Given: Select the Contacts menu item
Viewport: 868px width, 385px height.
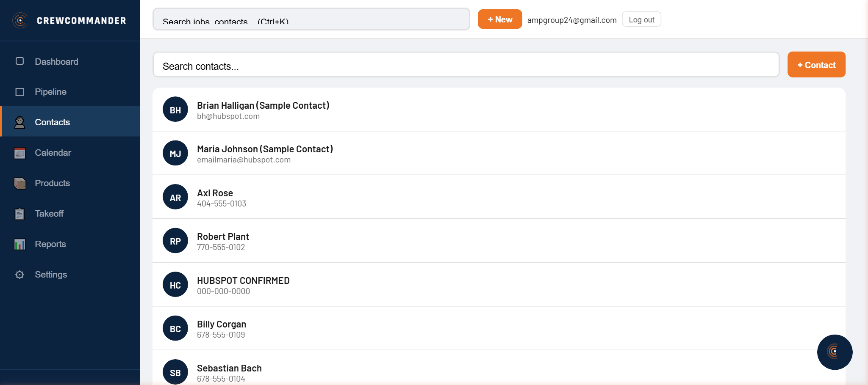Looking at the screenshot, I should click(x=52, y=122).
